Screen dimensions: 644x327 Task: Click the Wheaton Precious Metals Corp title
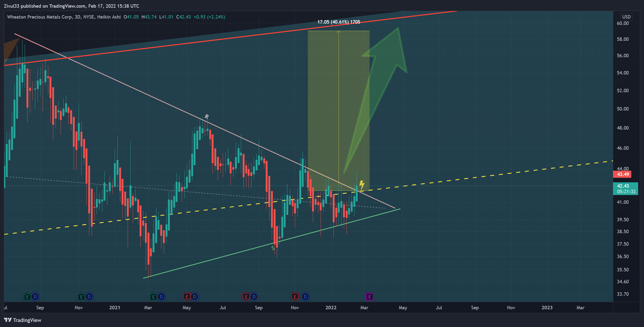tap(39, 17)
